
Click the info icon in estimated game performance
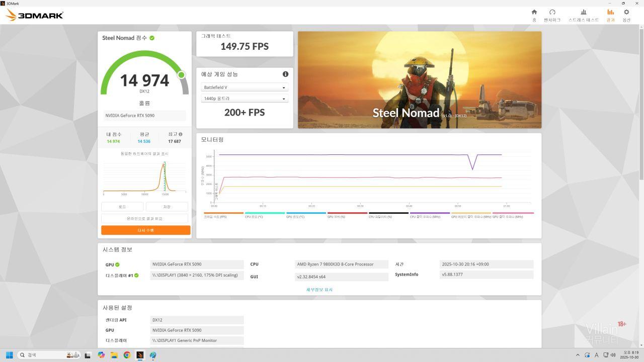[285, 74]
